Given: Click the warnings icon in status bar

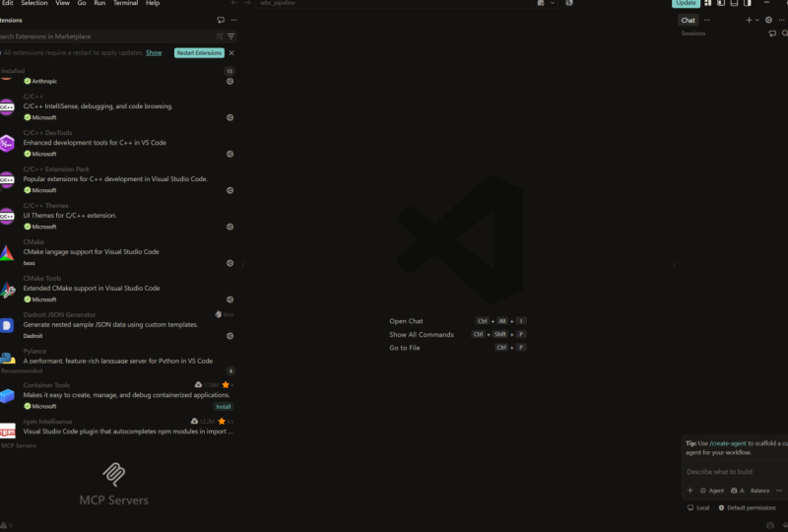Looking at the screenshot, I should pyautogui.click(x=4, y=525).
